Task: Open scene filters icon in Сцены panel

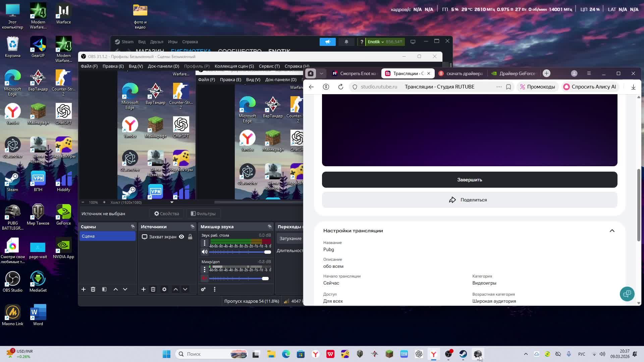Action: pos(104,289)
